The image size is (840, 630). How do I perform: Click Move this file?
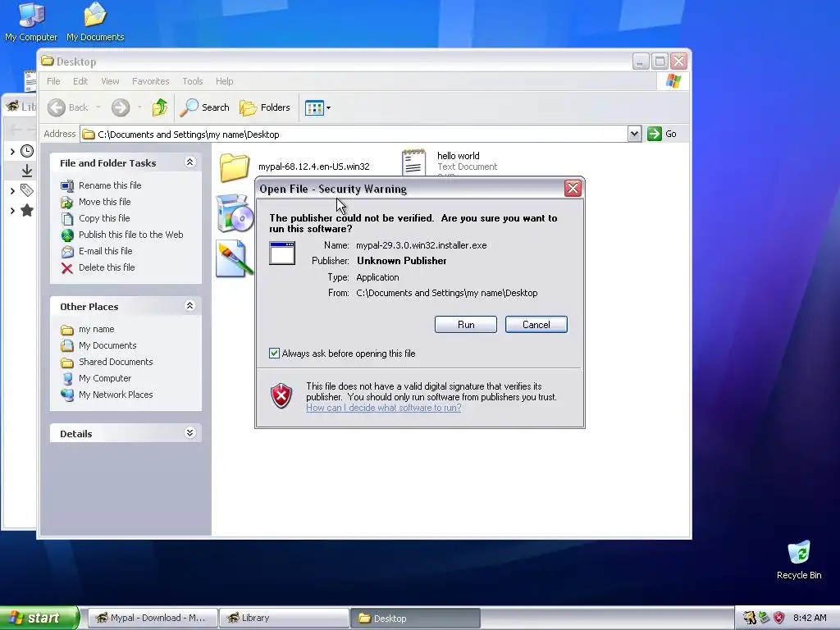[x=96, y=202]
